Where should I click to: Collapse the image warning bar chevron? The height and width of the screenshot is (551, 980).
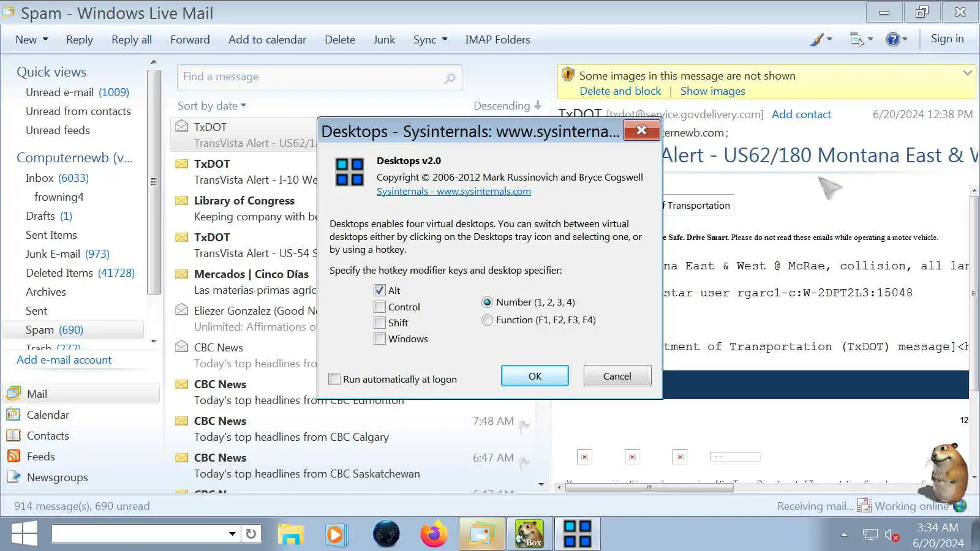tap(967, 73)
